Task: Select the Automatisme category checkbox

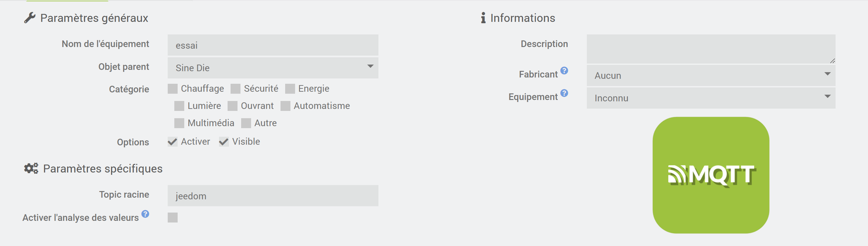Action: pyautogui.click(x=285, y=106)
